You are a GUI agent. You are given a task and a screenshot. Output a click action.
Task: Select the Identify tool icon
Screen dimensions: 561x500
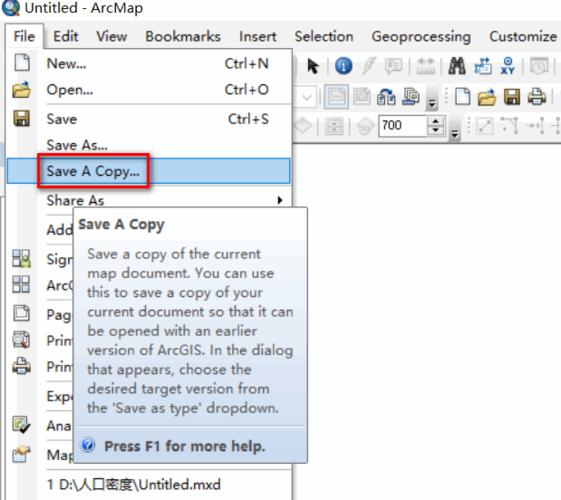click(x=343, y=66)
